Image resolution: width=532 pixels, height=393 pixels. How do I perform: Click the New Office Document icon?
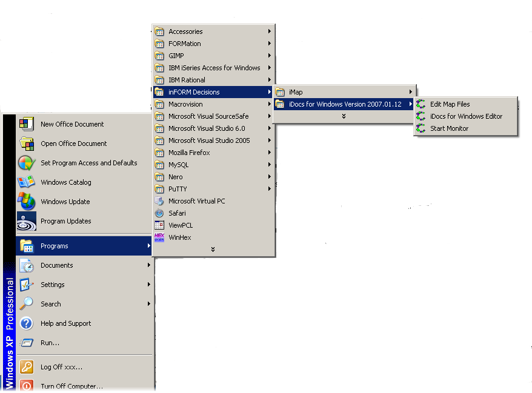[27, 124]
